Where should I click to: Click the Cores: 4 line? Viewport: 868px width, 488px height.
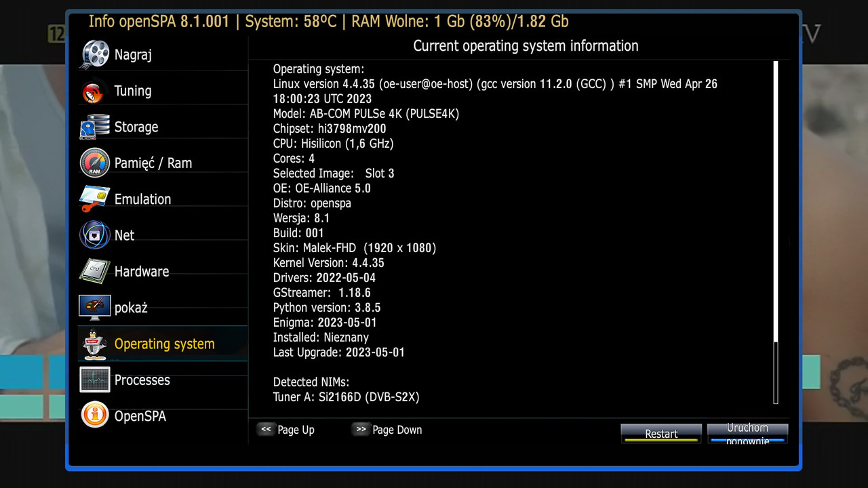[294, 159]
